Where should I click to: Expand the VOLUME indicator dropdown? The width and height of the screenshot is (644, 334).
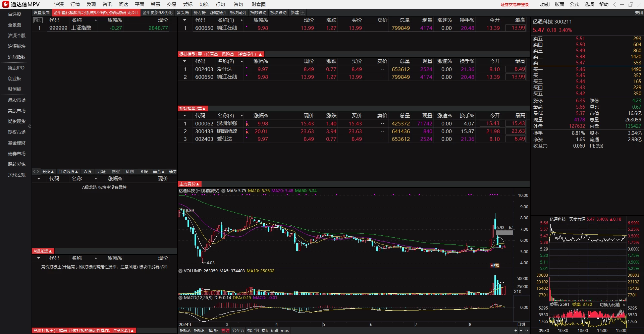180,271
